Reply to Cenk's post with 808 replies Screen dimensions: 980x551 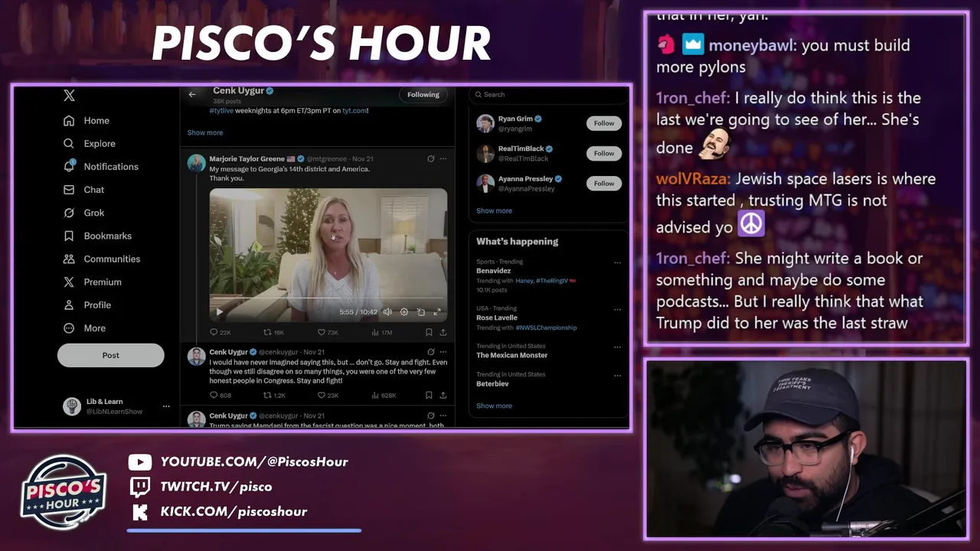tap(220, 395)
